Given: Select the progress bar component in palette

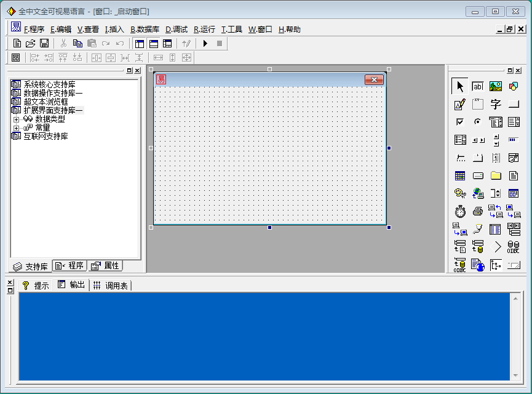Looking at the screenshot, I should pos(514,140).
